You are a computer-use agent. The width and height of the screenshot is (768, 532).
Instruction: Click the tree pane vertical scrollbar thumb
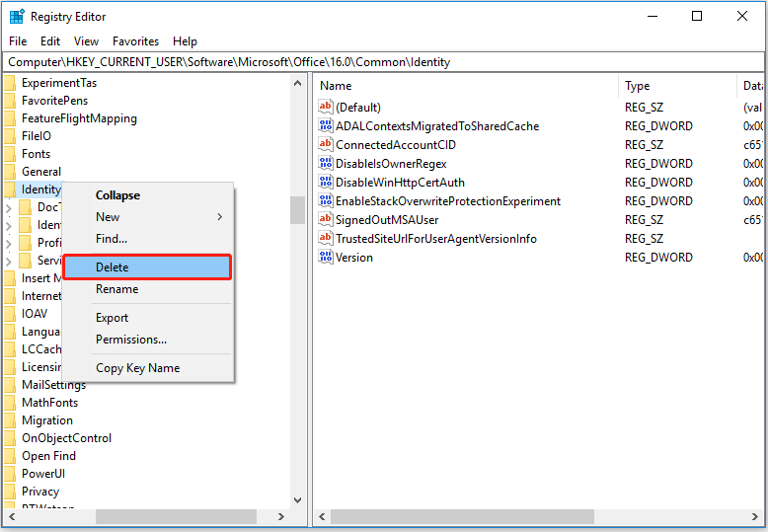(297, 209)
